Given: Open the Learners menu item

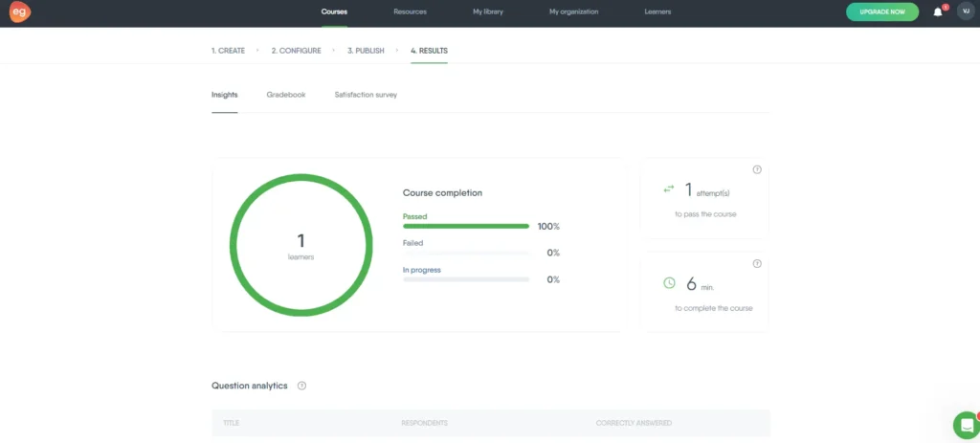Looking at the screenshot, I should (x=657, y=11).
